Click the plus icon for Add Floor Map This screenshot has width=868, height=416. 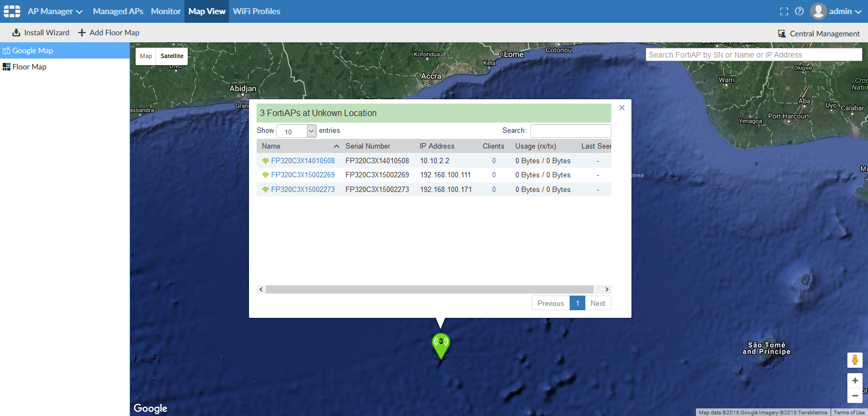82,33
